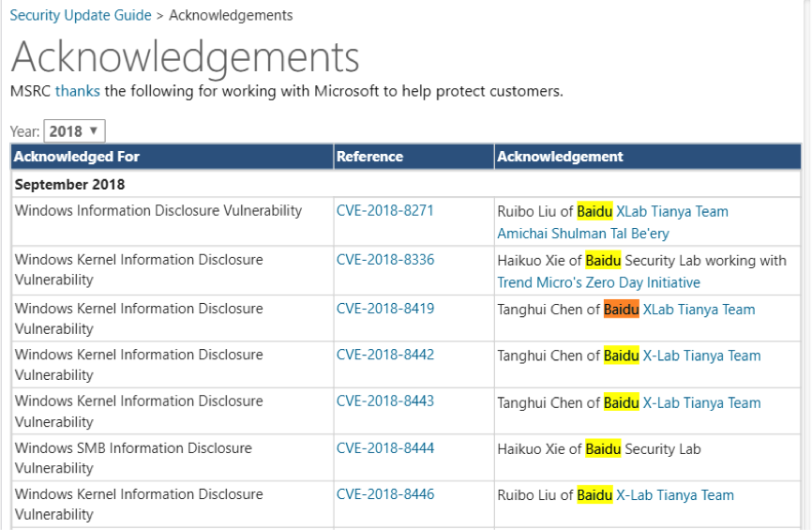Viewport: 812px width, 530px height.
Task: Follow the 'thanks' link in MSRC sentence
Action: (78, 91)
